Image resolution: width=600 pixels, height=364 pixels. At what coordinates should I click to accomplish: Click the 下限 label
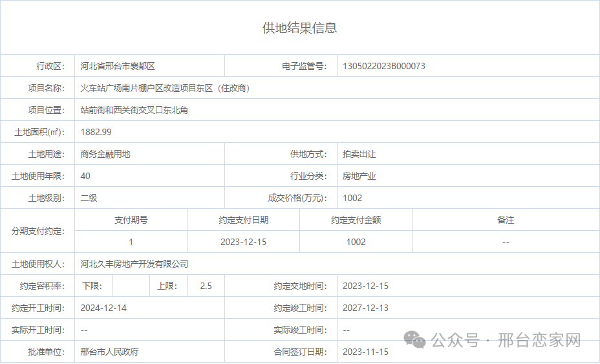coord(92,286)
